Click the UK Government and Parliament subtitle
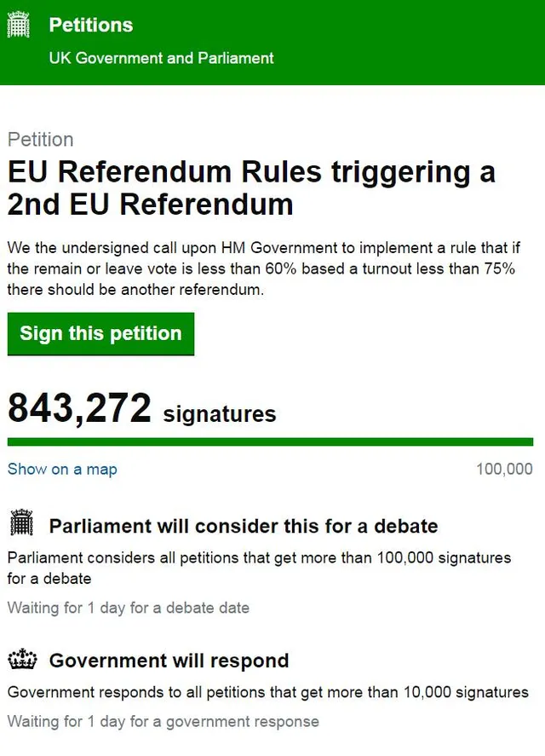 click(162, 58)
